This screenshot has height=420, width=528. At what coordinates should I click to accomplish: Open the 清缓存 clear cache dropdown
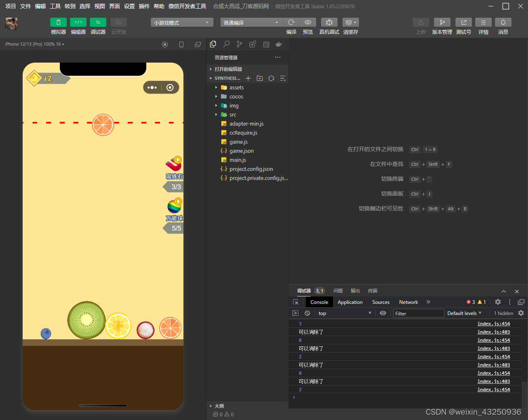[350, 22]
